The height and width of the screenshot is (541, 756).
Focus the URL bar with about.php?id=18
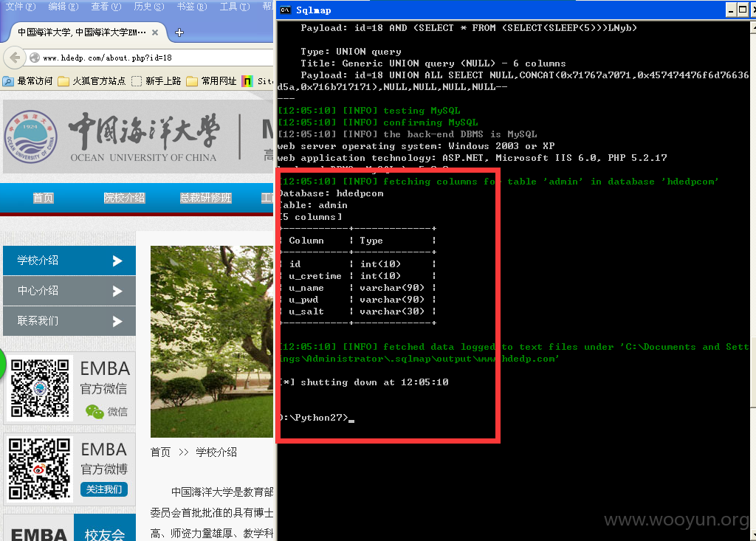point(154,58)
